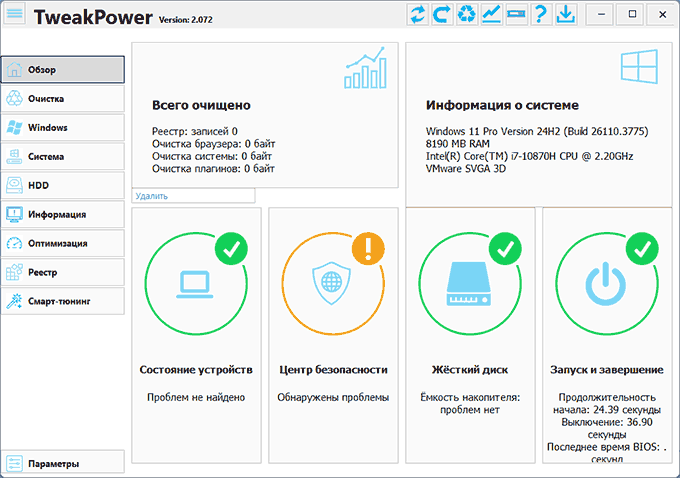
Task: Click the Состояние устройств title
Action: click(196, 370)
